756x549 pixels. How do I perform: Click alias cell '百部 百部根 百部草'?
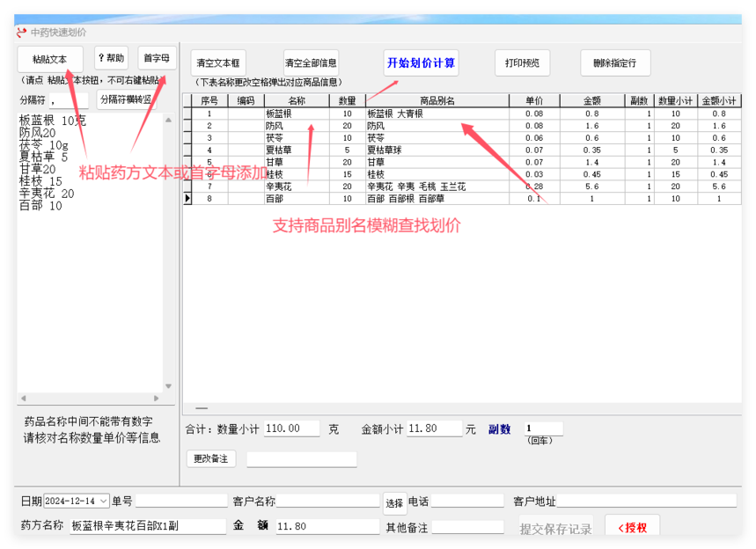click(437, 199)
